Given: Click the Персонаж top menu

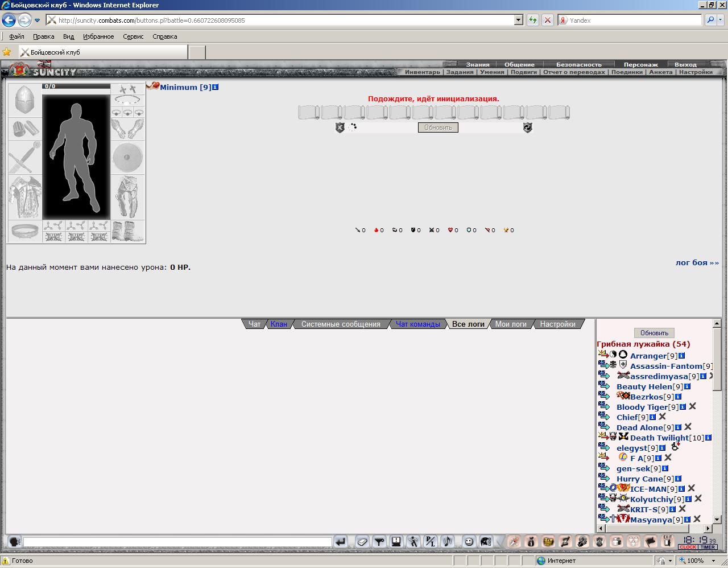Looking at the screenshot, I should point(640,64).
